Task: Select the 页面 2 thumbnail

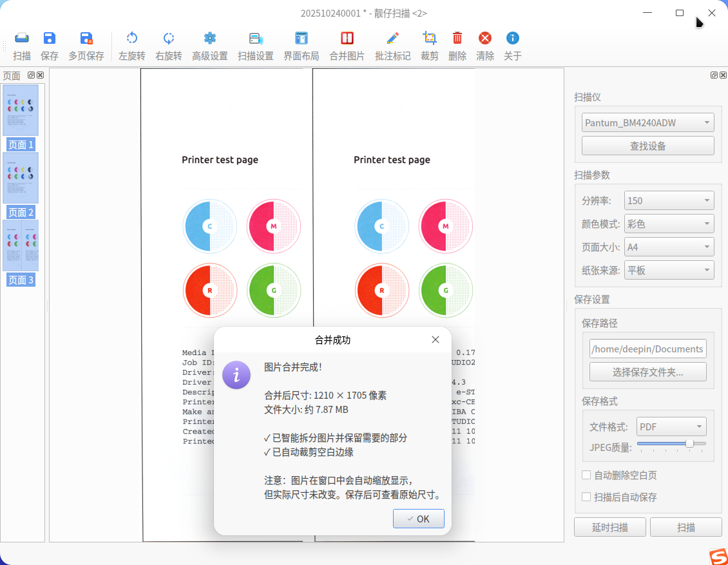Action: [x=21, y=186]
